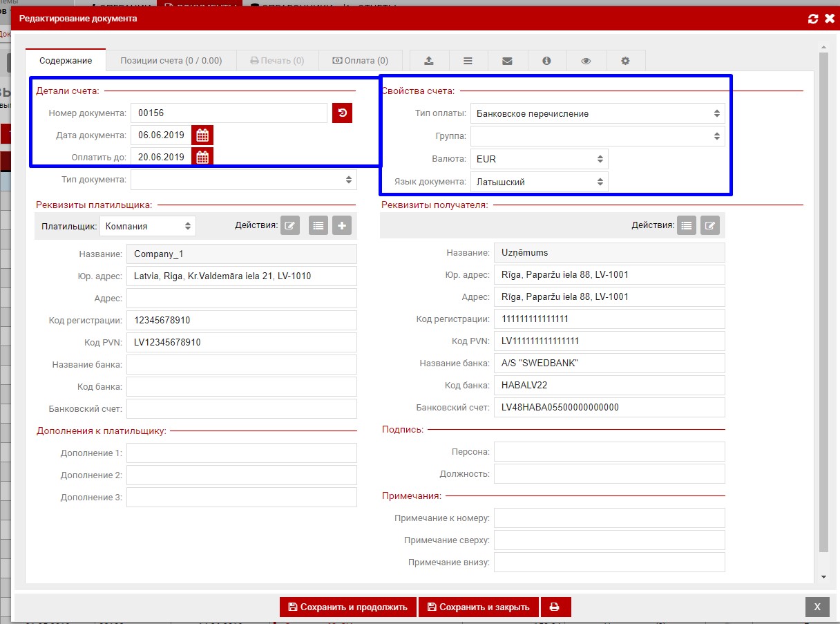Open the gear settings icon tab
This screenshot has width=840, height=624.
[625, 61]
